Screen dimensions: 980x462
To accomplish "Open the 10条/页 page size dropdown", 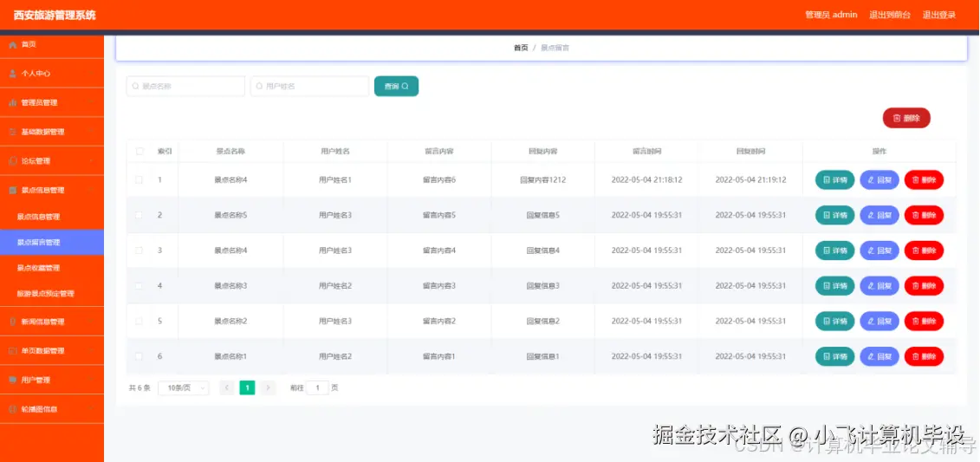I will 183,388.
